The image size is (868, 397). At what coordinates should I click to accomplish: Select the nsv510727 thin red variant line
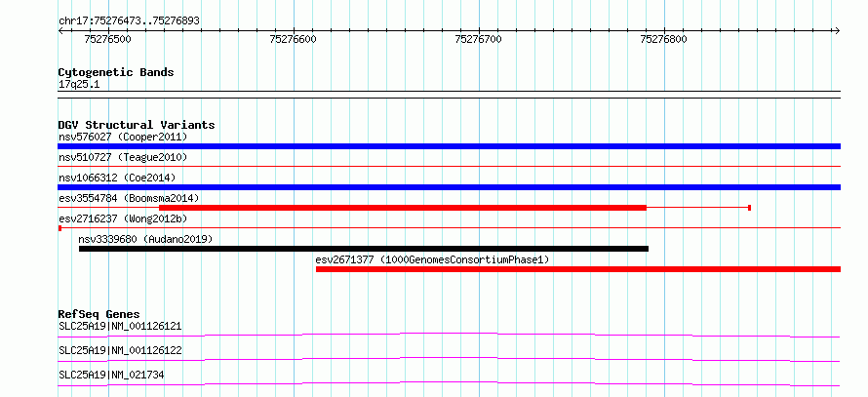click(449, 166)
